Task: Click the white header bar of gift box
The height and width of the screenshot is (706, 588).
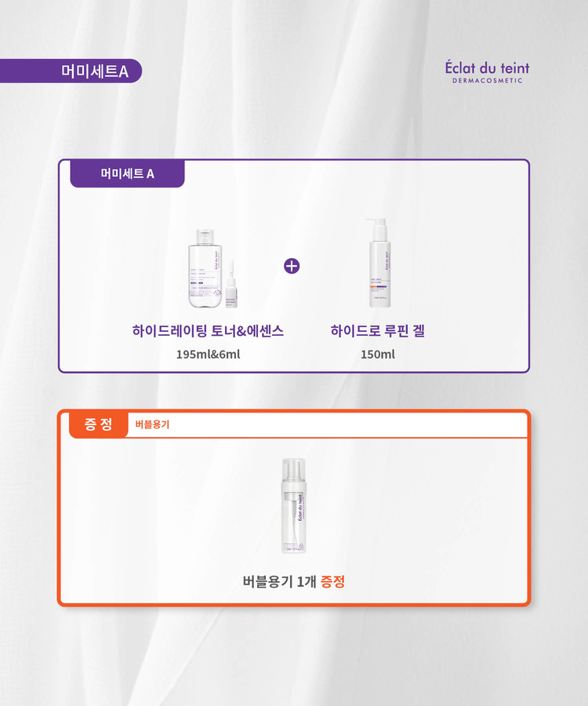Action: point(328,424)
